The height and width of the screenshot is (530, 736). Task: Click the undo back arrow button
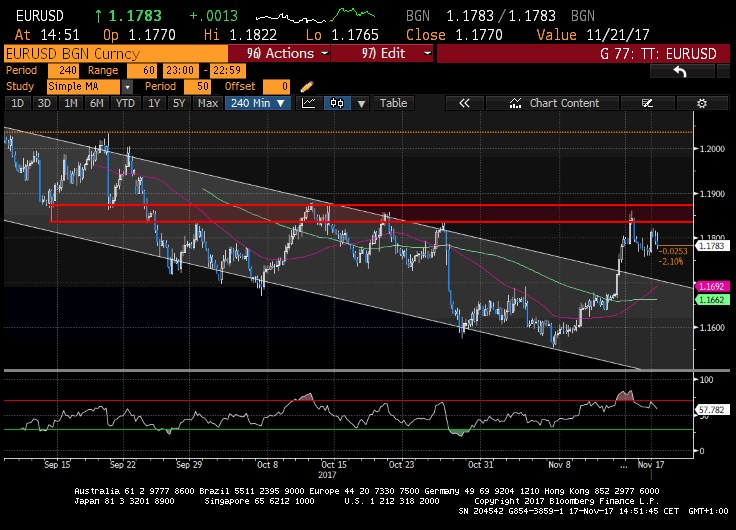(x=680, y=71)
